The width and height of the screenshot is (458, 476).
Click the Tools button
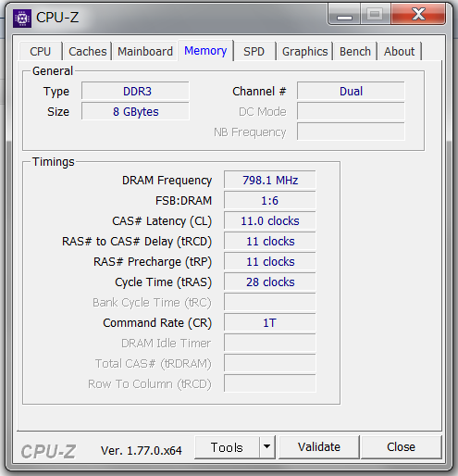[227, 447]
